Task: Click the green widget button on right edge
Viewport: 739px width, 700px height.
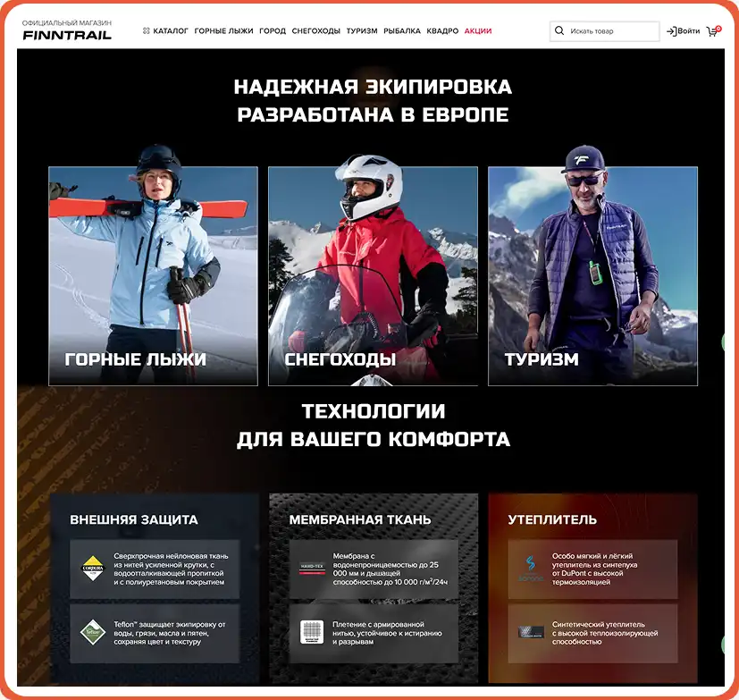Action: (x=724, y=344)
